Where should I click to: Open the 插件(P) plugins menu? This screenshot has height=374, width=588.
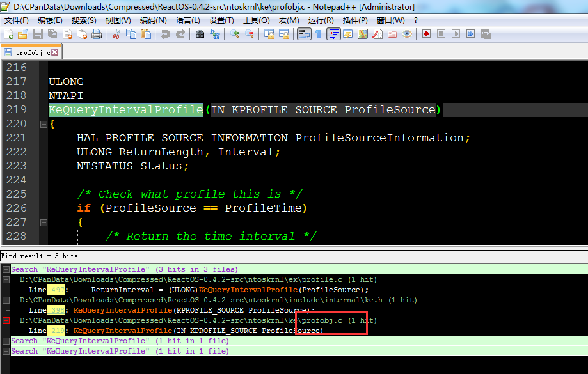355,20
